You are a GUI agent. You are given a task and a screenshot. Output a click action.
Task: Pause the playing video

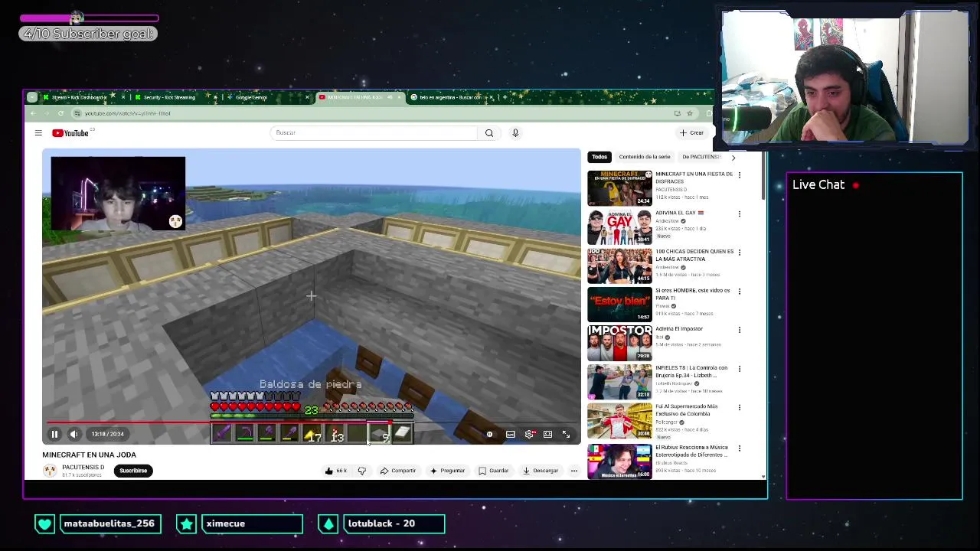click(54, 434)
